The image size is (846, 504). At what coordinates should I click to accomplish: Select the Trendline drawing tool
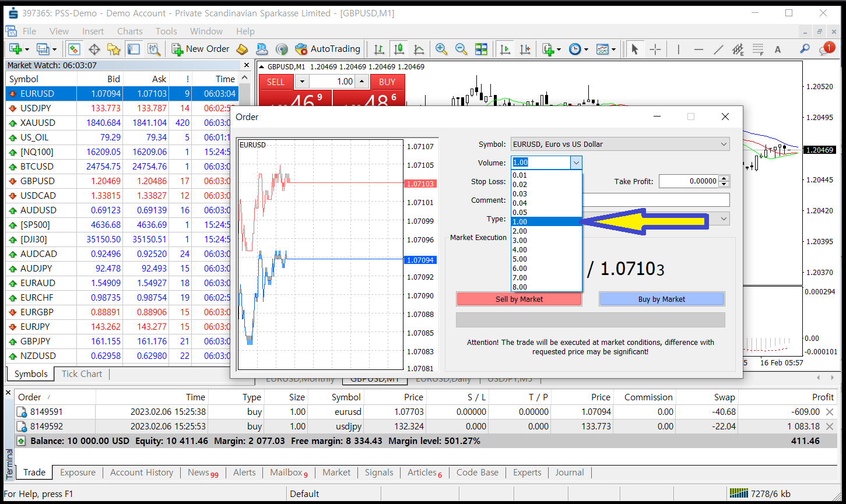(719, 50)
